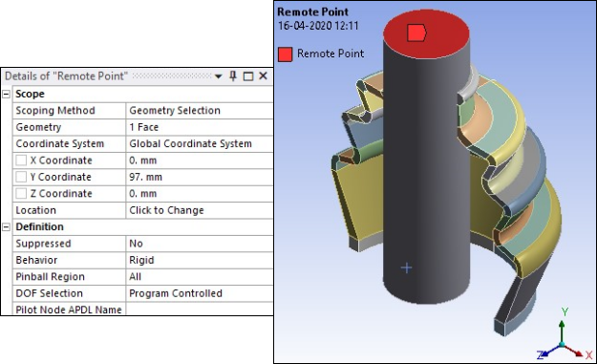Click the Behavior label
Viewport: 597px width, 364px height.
(x=36, y=260)
